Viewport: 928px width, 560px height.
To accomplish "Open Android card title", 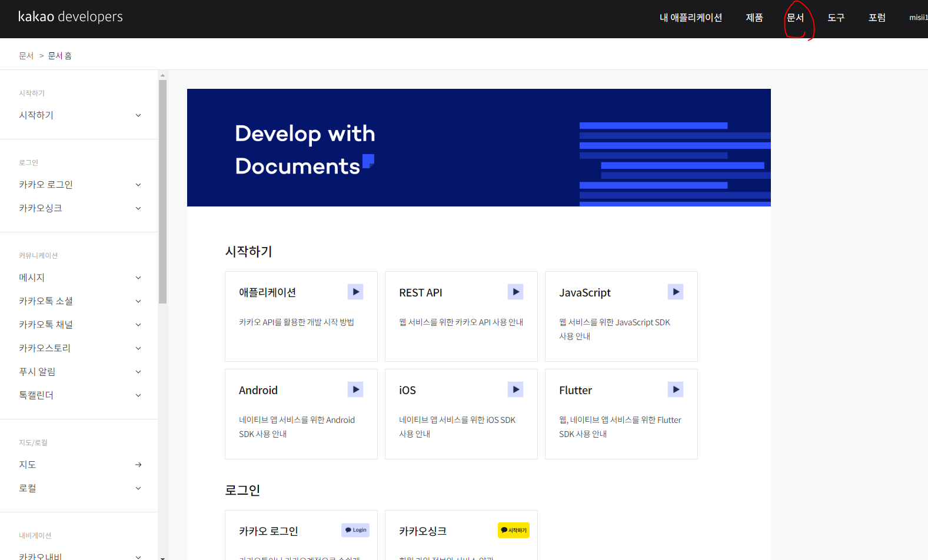I will 258,390.
